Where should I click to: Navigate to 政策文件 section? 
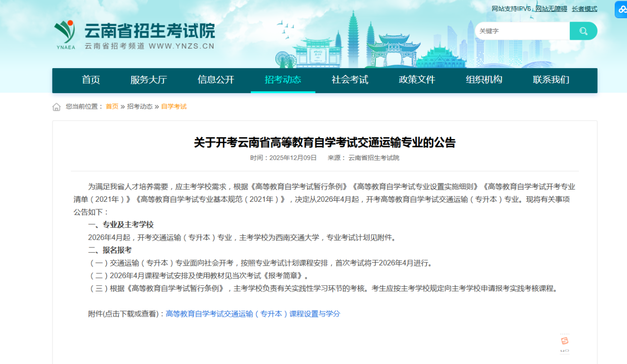(x=417, y=80)
